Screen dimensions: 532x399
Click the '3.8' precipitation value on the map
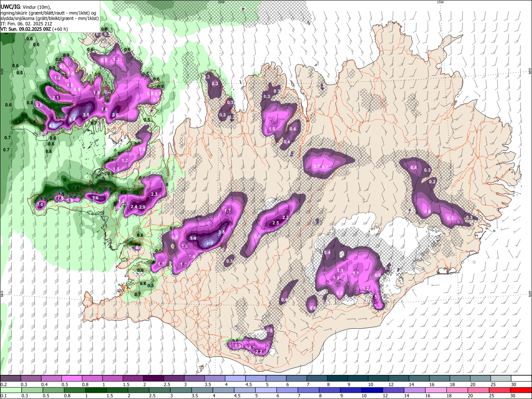tap(222, 232)
